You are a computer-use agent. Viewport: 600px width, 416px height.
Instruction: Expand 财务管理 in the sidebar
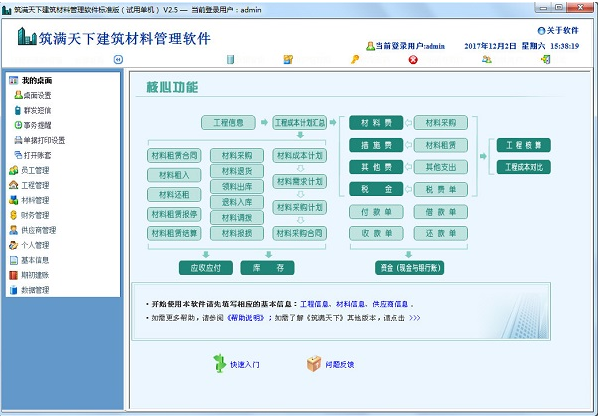point(29,215)
